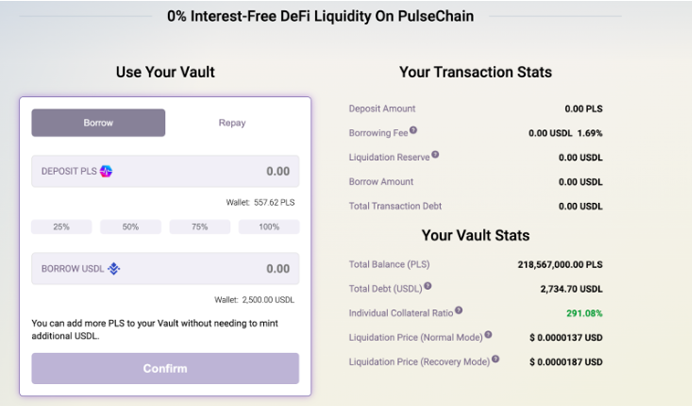692x406 pixels.
Task: Show Individual Collateral Ratio help icon
Action: coord(459,310)
